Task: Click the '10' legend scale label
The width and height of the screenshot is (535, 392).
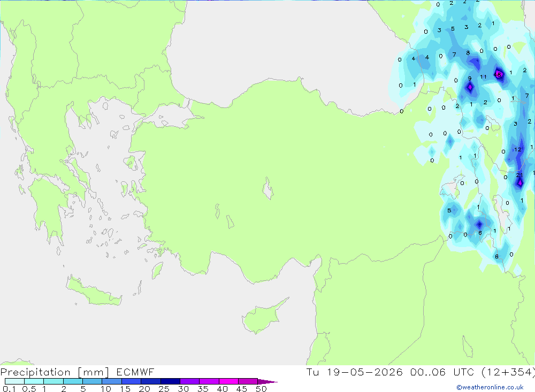Action: click(105, 389)
